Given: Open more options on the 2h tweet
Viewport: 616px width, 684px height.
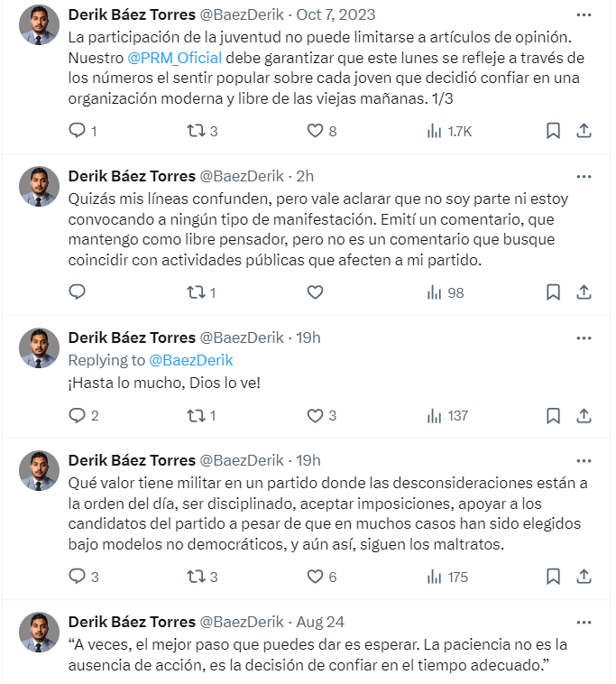Looking at the screenshot, I should pos(584,177).
